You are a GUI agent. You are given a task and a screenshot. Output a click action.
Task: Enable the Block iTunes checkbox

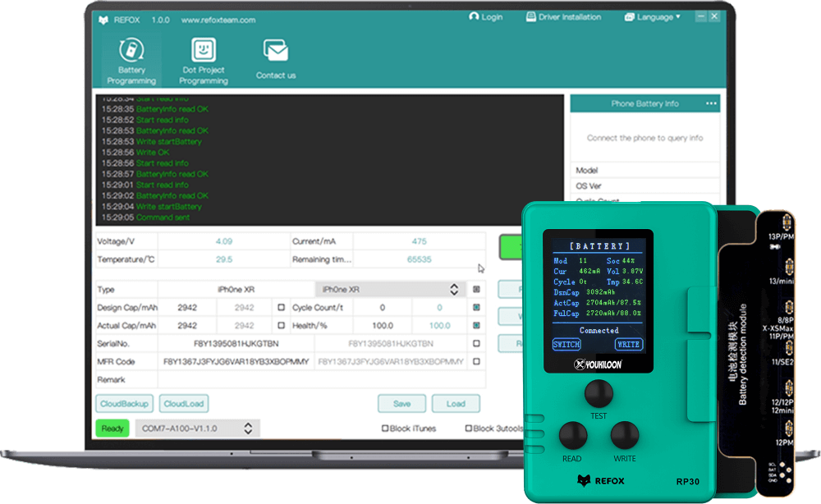point(385,428)
